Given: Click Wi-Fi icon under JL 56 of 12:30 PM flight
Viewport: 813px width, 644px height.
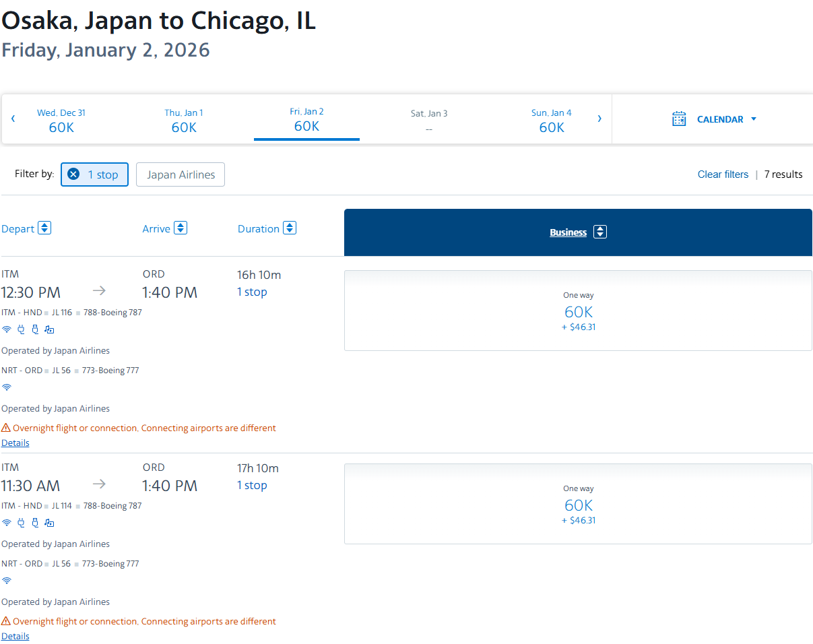Looking at the screenshot, I should pyautogui.click(x=7, y=387).
